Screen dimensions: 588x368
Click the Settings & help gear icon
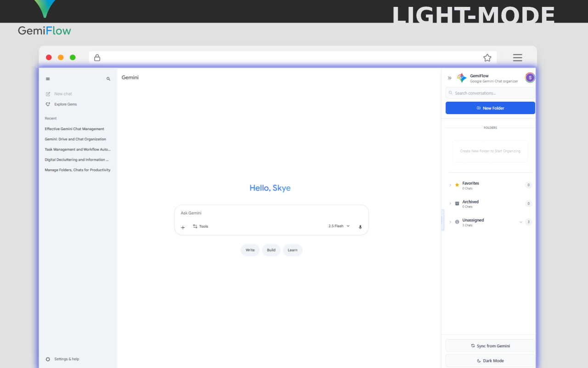tap(48, 359)
